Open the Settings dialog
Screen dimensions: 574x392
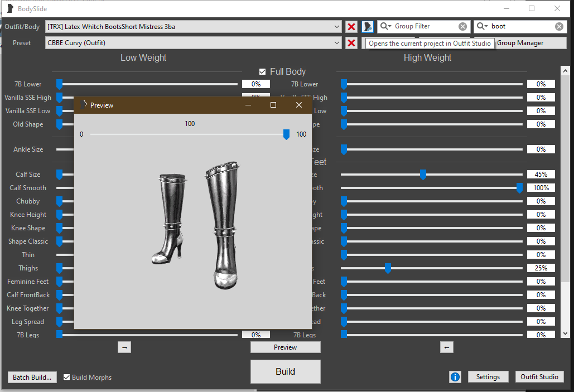[x=488, y=377]
